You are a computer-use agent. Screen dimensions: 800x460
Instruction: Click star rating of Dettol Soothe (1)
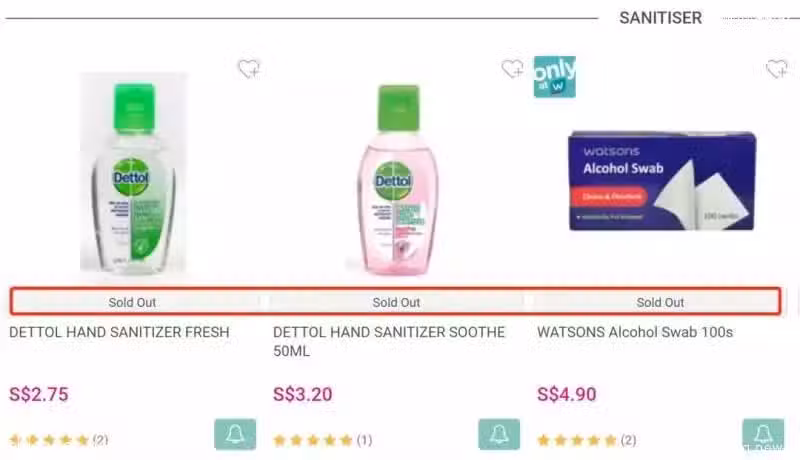coord(322,440)
